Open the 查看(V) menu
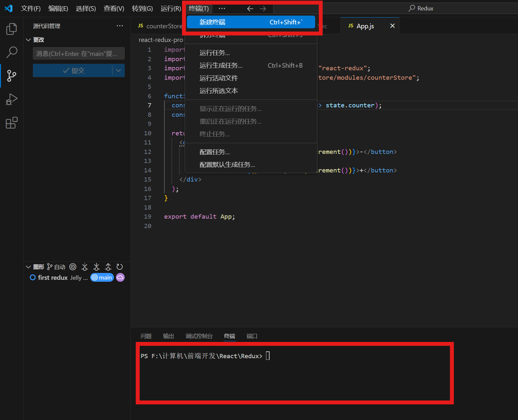The height and width of the screenshot is (420, 518). point(114,8)
